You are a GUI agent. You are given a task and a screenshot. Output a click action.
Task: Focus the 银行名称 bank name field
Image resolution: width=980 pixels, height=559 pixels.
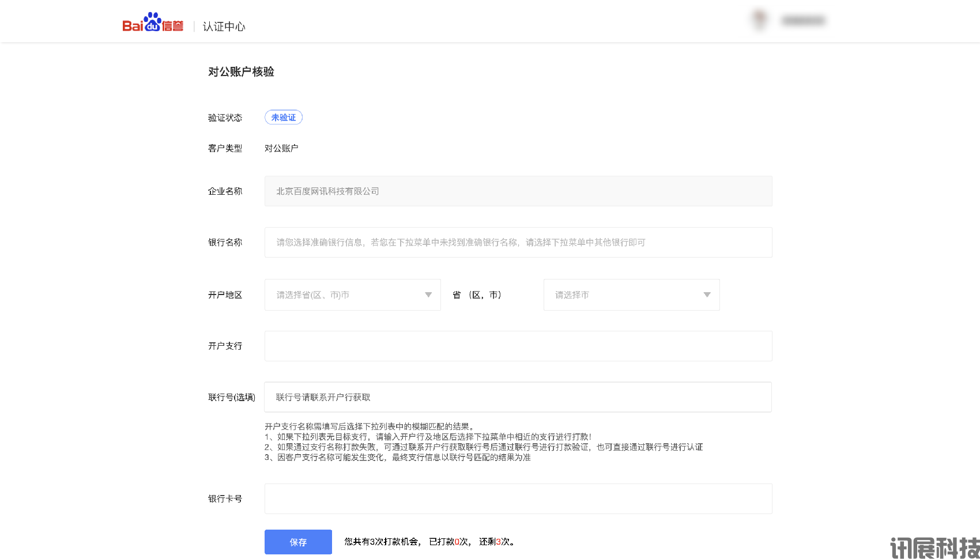tap(518, 243)
